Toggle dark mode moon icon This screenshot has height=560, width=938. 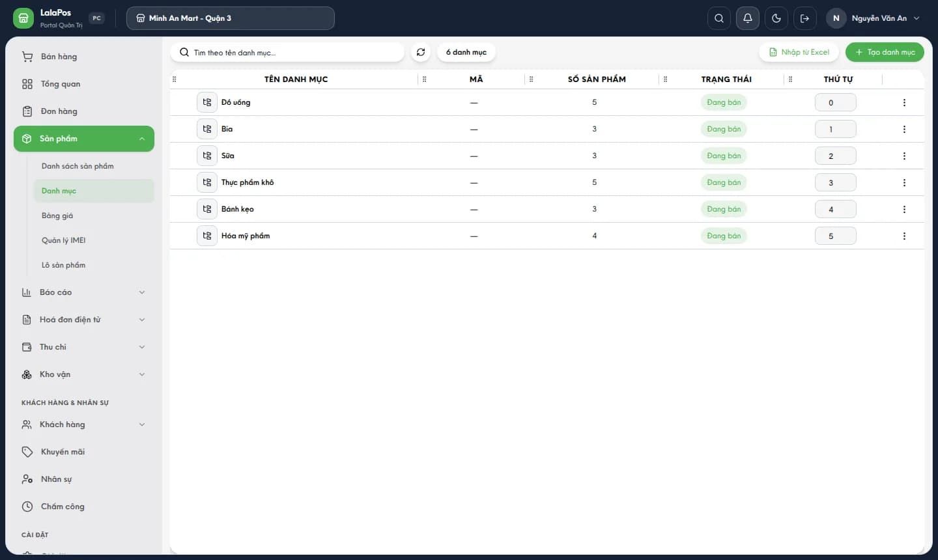coord(776,18)
